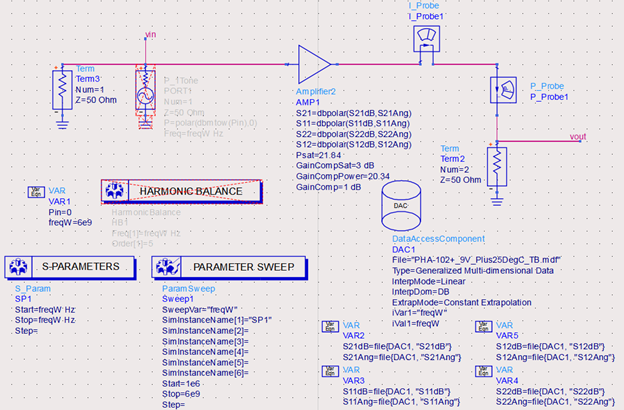Click the S11=dbpolar(S11dB,S11Ang) parameter
The width and height of the screenshot is (624, 410).
pyautogui.click(x=353, y=123)
